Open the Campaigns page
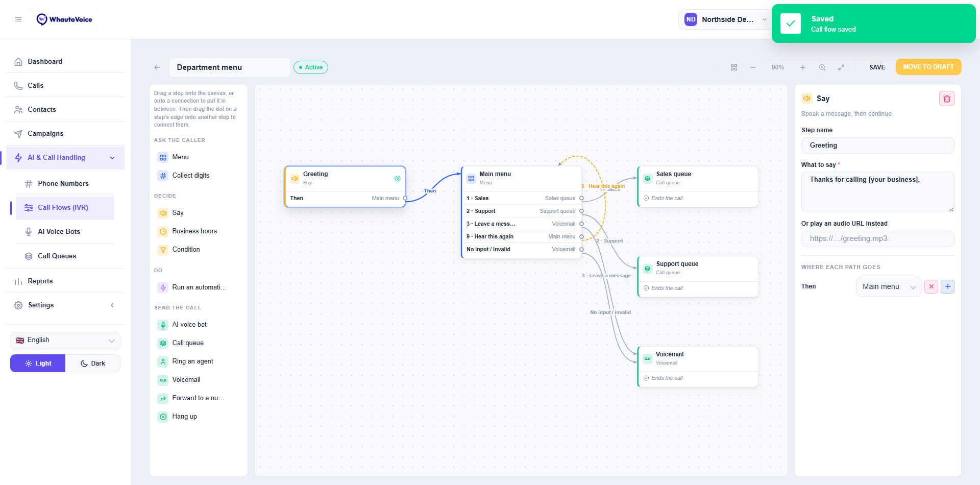 pos(65,134)
